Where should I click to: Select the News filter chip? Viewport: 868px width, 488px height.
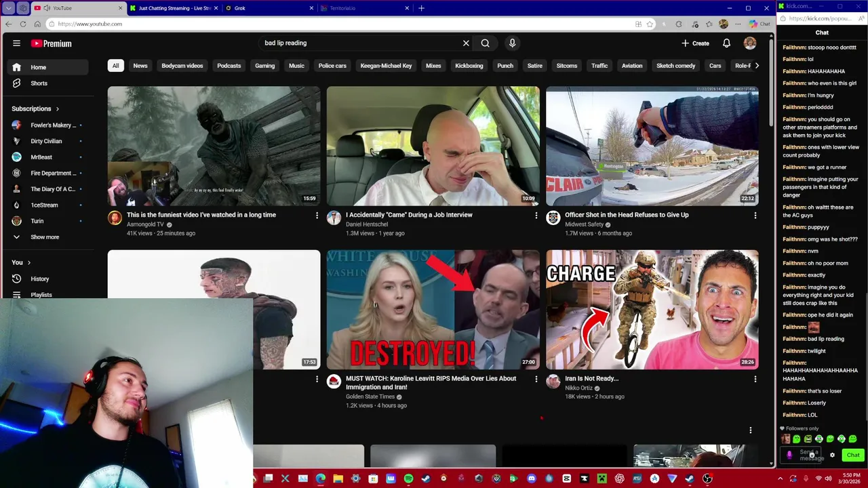pyautogui.click(x=140, y=66)
